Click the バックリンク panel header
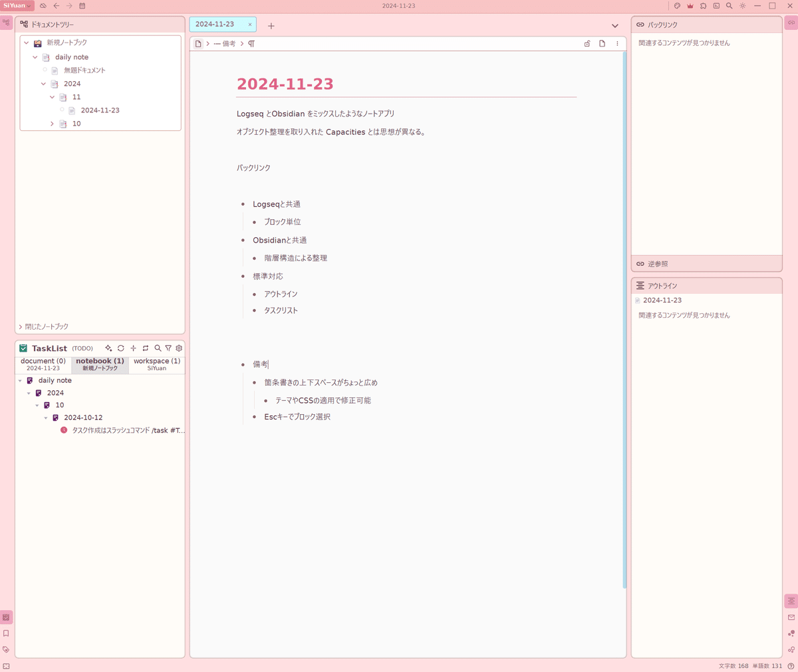Screen dimensions: 798x672 coord(706,25)
